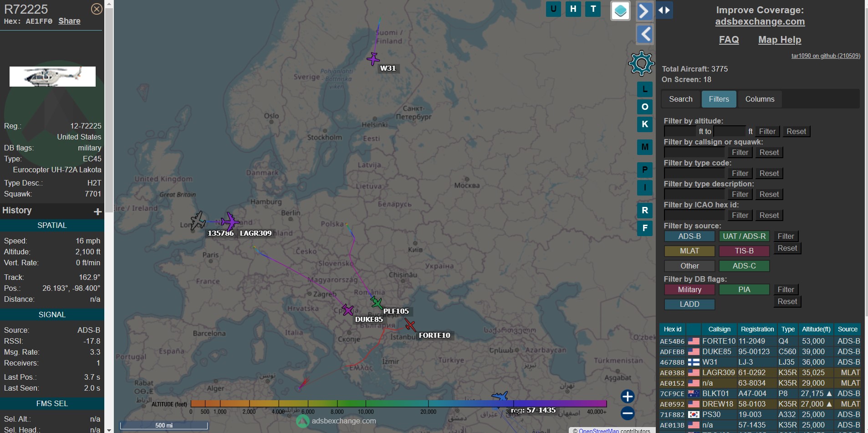
Task: Toggle the M map button
Action: (645, 147)
